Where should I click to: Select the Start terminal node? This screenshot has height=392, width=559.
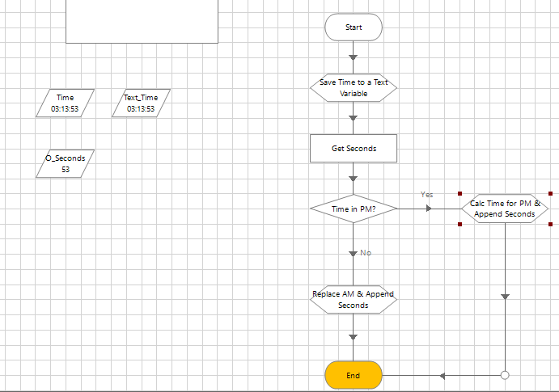click(x=354, y=27)
